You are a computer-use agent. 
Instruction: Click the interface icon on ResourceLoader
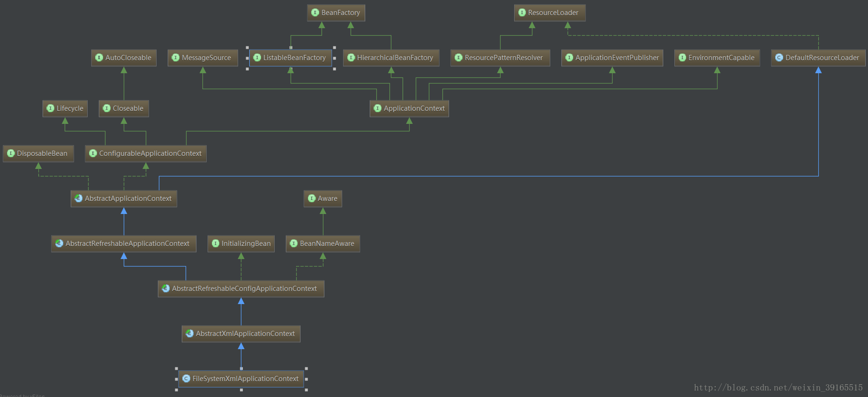tap(522, 13)
